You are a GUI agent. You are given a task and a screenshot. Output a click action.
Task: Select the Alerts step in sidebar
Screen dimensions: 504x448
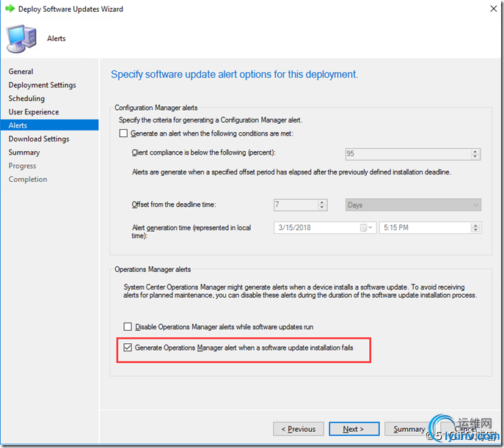(49, 125)
